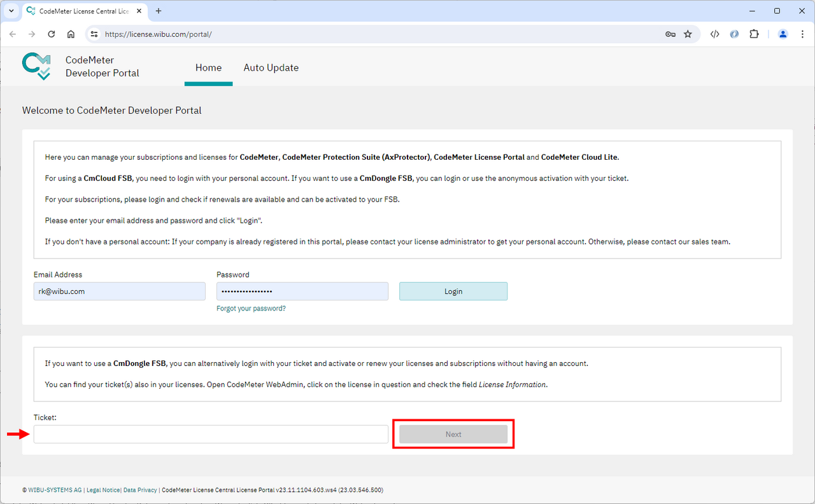
Task: Click the footer portal version text
Action: (x=273, y=490)
